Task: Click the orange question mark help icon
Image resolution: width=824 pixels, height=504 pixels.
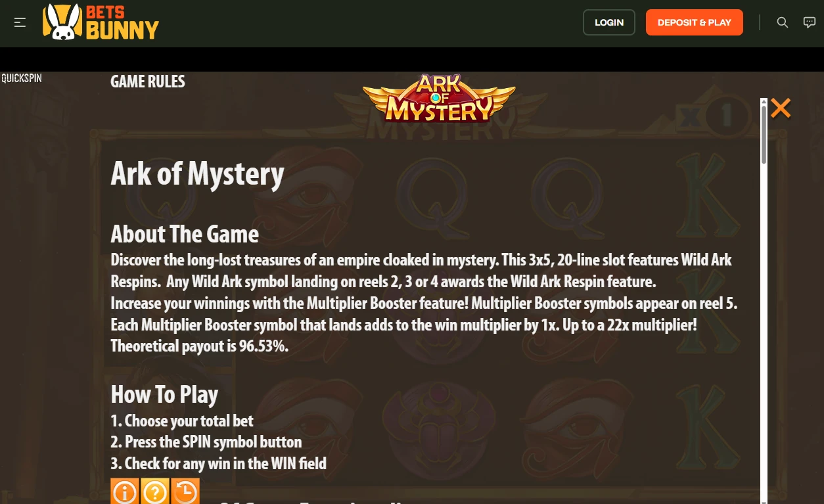Action: coord(155,491)
